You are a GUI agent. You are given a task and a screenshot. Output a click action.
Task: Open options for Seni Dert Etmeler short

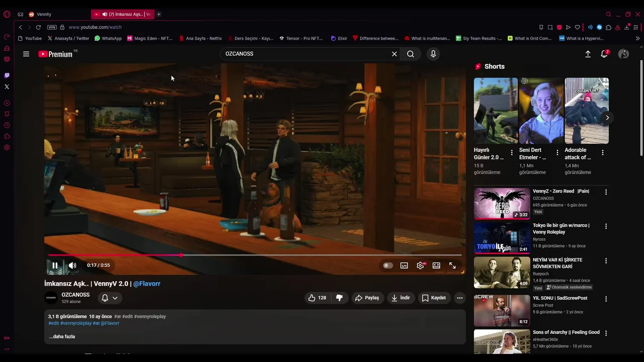pyautogui.click(x=557, y=152)
